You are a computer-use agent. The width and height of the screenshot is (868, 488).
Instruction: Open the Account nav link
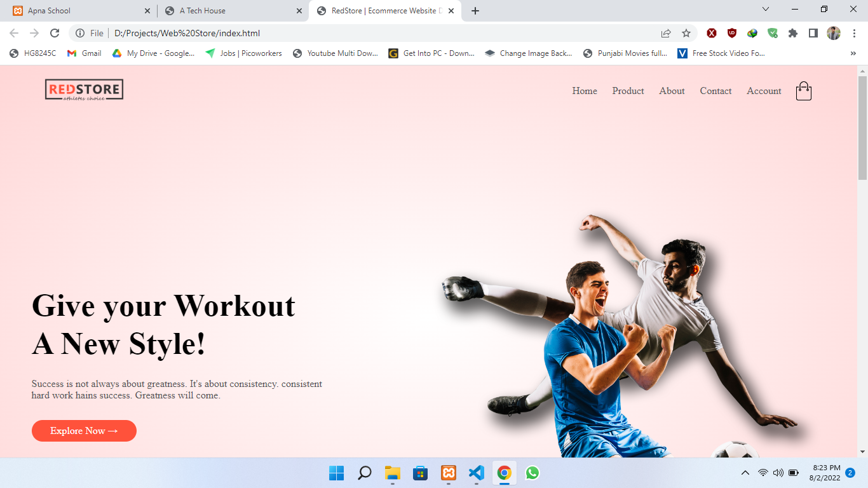[764, 91]
